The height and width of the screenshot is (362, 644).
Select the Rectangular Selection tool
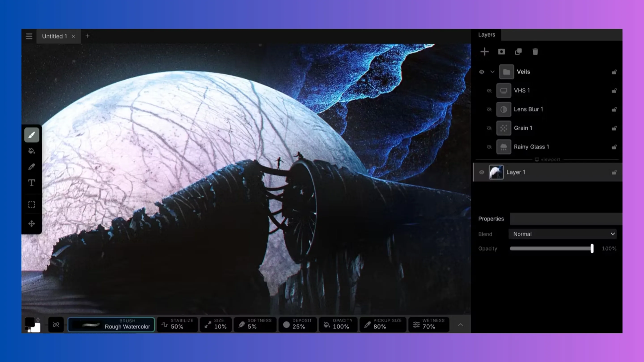(32, 205)
